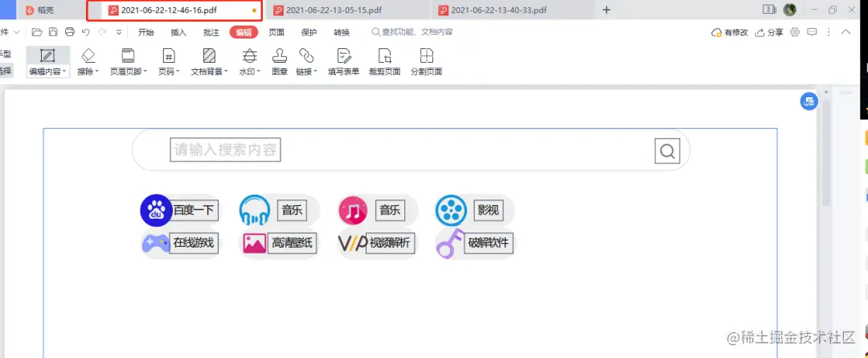The height and width of the screenshot is (358, 868).
Task: Click the picture image beside 高清壁纸
Action: coord(255,243)
